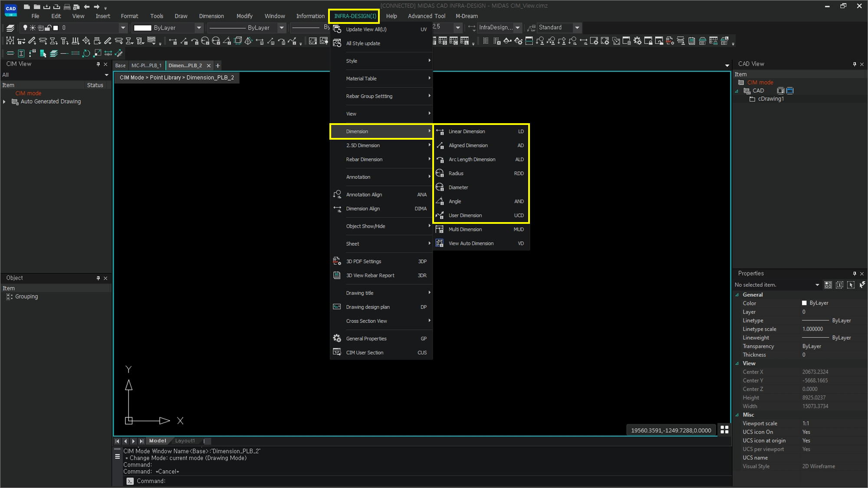
Task: Toggle layer lock padlock icon
Action: pyautogui.click(x=48, y=28)
